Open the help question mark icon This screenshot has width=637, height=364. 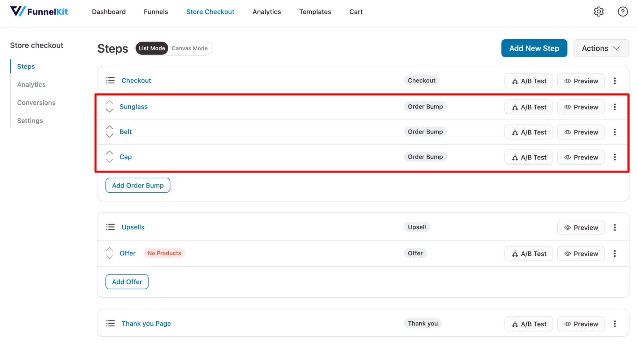point(623,12)
